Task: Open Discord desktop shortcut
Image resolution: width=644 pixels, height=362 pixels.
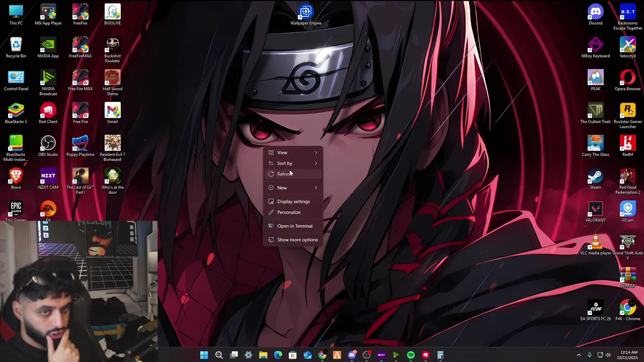Action: tap(596, 15)
